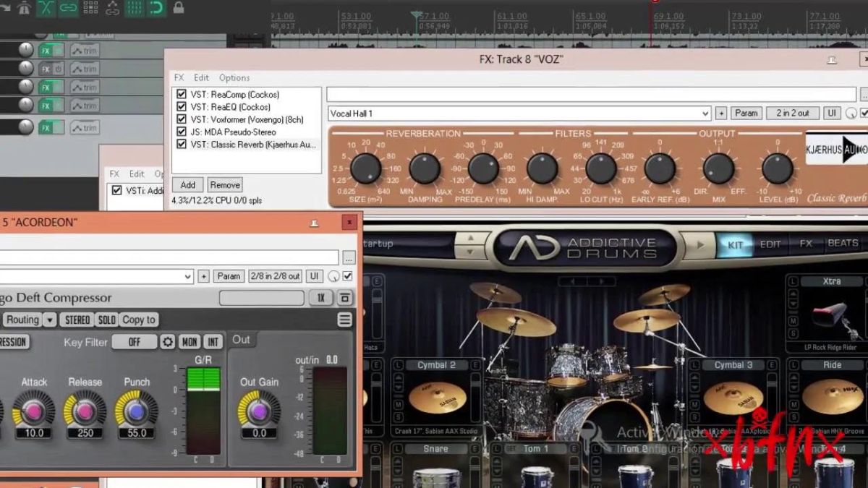Viewport: 868px width, 488px height.
Task: Click the padlock locking icon in toolbar
Action: pyautogui.click(x=178, y=9)
